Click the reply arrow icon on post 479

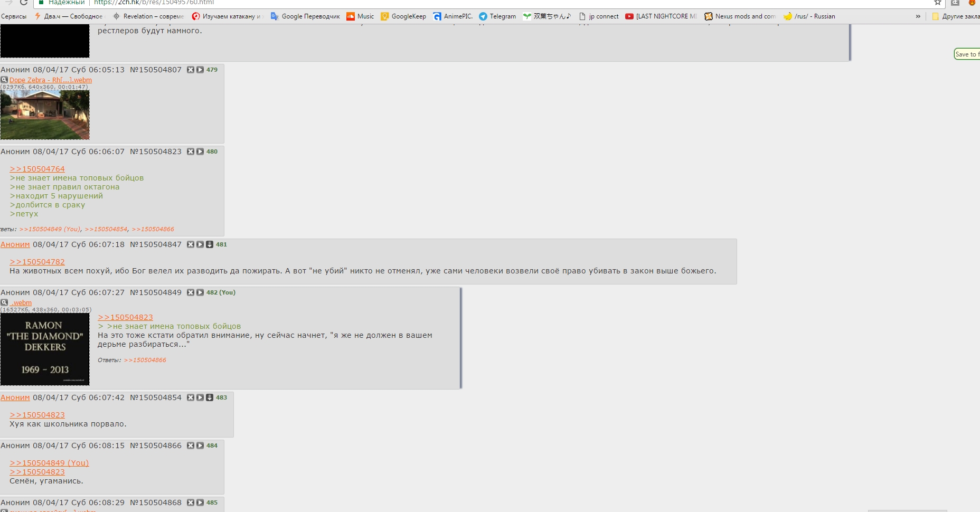point(200,70)
